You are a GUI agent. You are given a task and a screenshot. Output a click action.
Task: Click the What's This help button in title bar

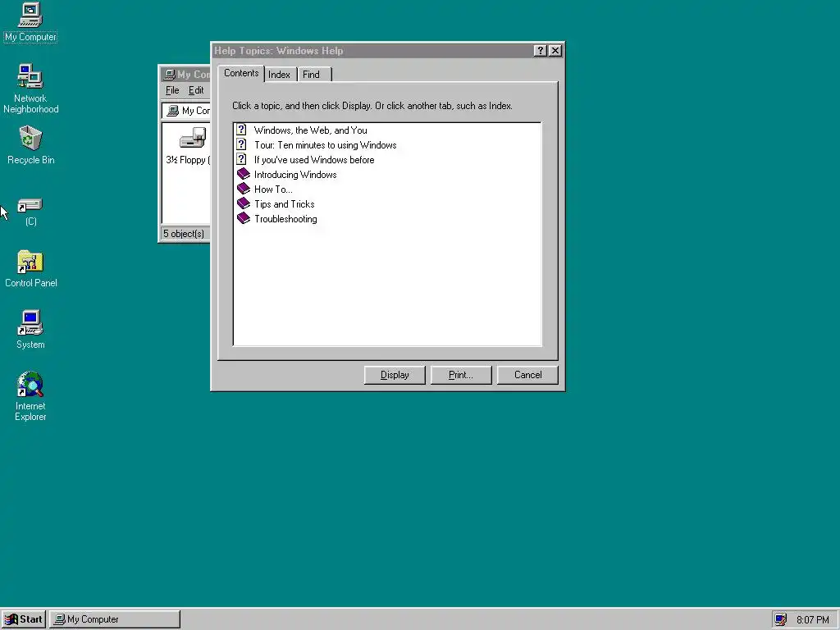pos(540,50)
